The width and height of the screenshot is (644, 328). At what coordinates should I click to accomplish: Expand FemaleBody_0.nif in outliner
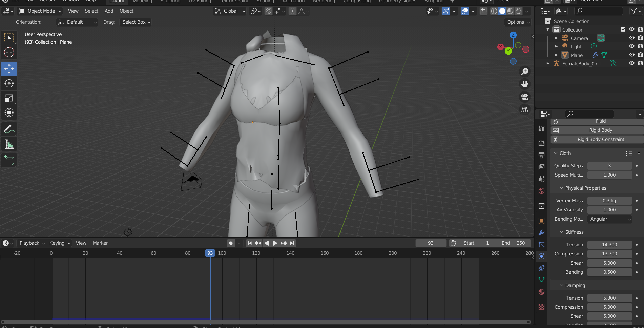coord(548,63)
